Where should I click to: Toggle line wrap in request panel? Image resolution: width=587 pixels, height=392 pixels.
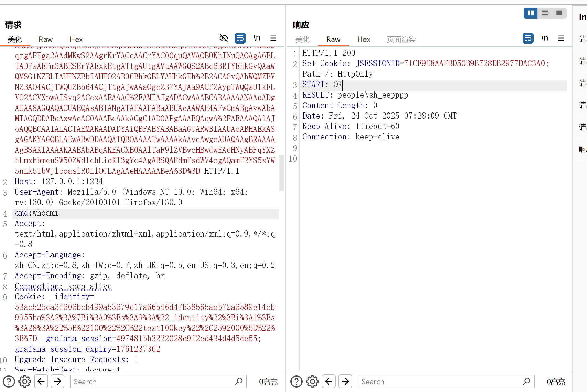point(240,38)
